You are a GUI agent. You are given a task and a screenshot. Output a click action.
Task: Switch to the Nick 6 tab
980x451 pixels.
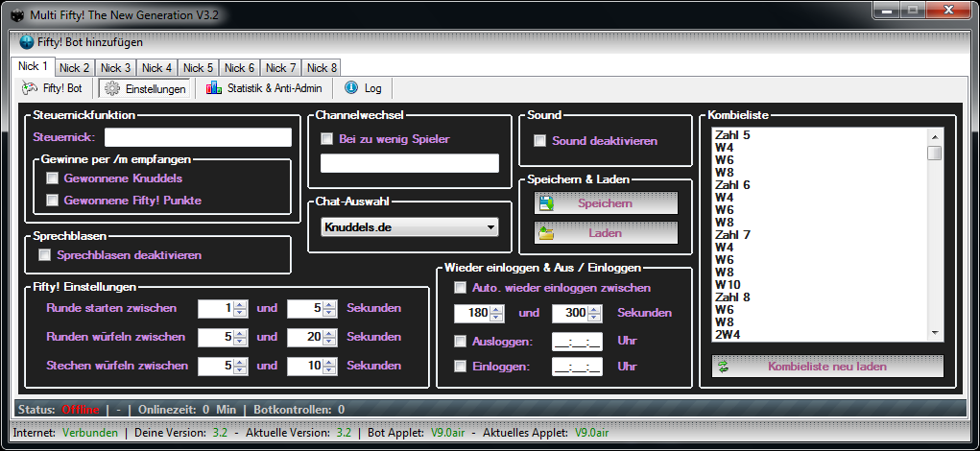239,68
